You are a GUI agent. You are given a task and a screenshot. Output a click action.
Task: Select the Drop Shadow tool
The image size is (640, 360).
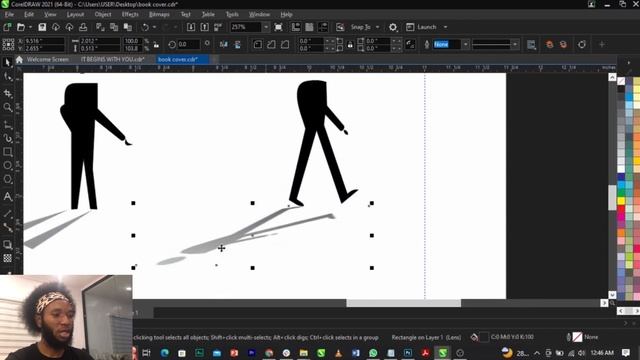7,244
